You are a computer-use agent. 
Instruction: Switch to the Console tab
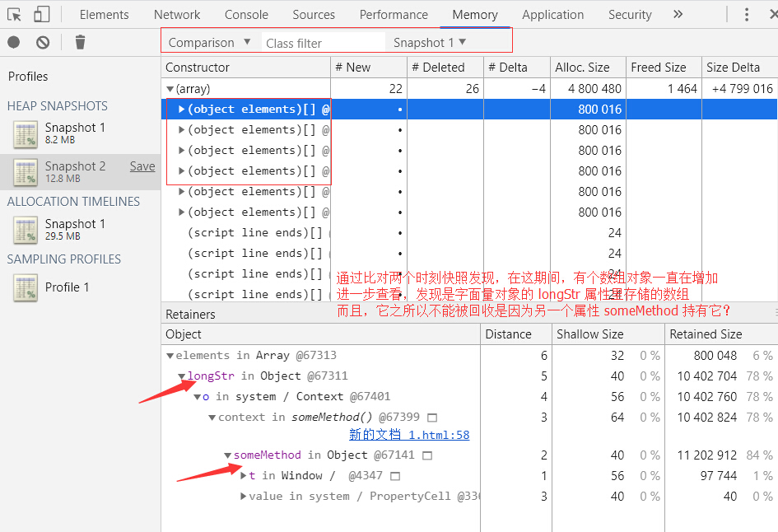click(246, 14)
